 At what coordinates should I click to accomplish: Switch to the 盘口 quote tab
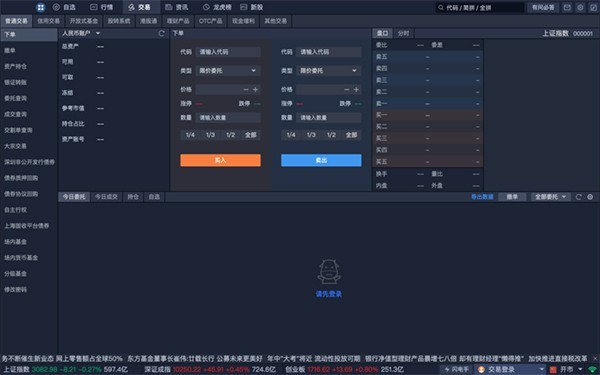(382, 33)
